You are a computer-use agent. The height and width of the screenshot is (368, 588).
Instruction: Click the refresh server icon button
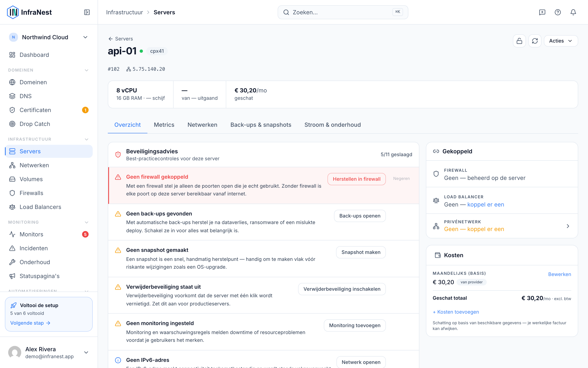click(x=535, y=41)
